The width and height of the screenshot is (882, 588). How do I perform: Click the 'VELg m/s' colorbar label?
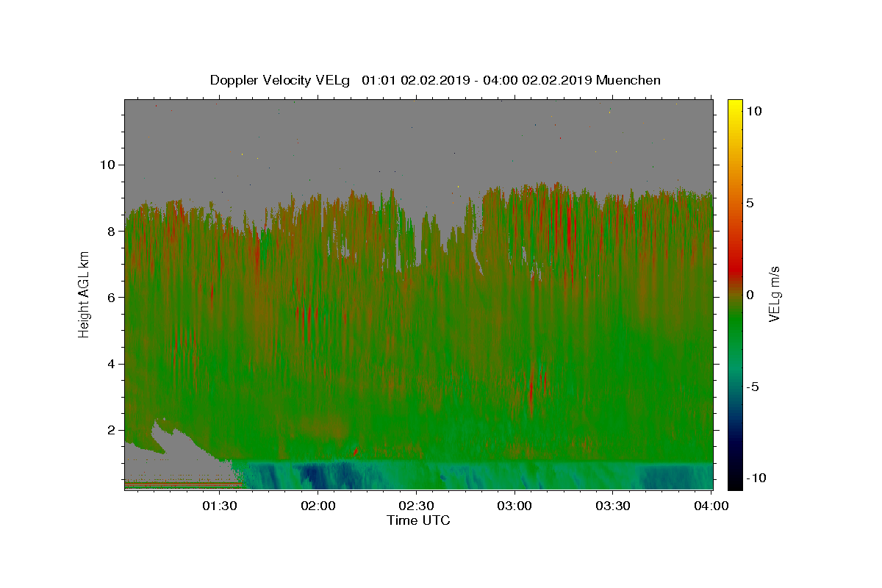(x=774, y=294)
